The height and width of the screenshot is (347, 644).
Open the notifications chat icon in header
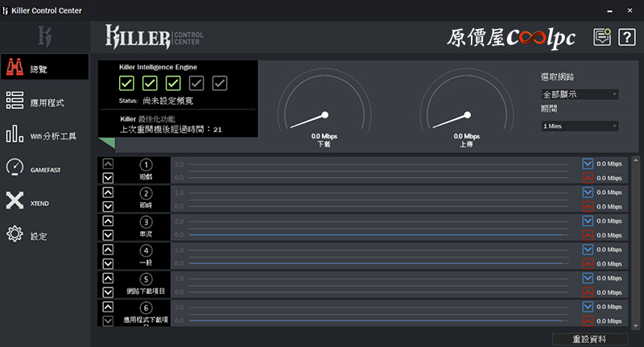pyautogui.click(x=602, y=37)
